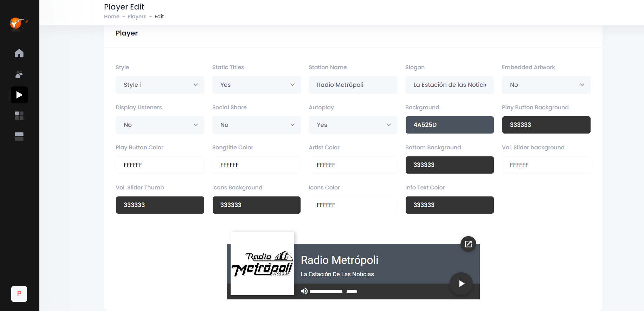Open the server stack sidebar icon
Screen dimensions: 644x311
click(x=19, y=136)
